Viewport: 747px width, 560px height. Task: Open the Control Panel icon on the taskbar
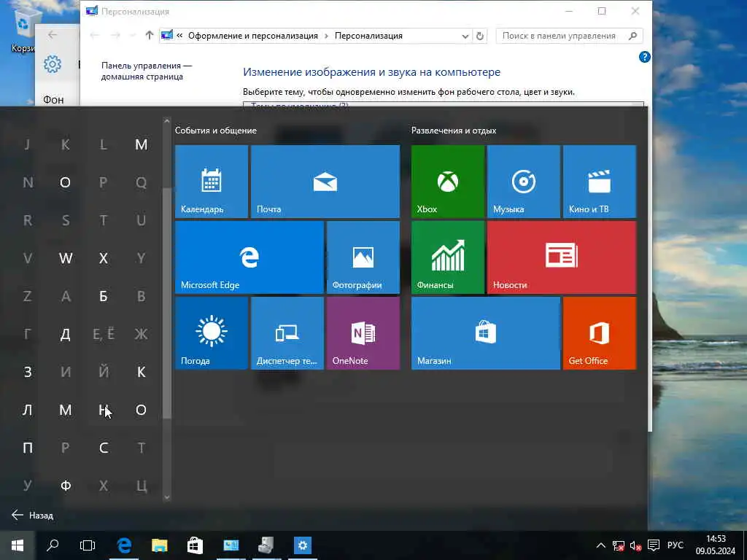[x=231, y=545]
